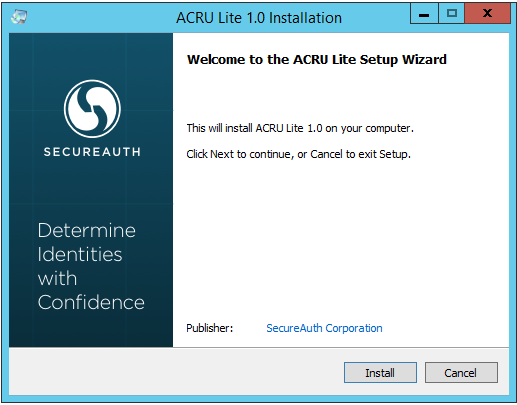Click the empty white area above the Publisher line
The image size is (517, 405).
tap(340, 240)
